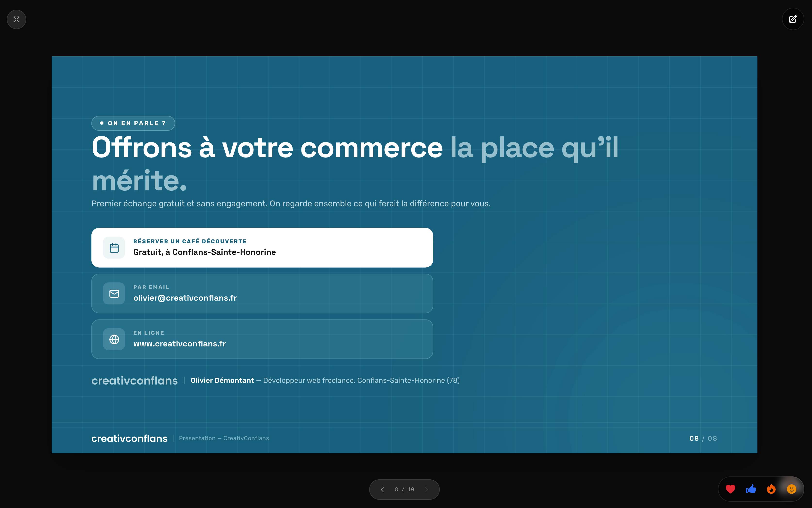React with the fire emoji
This screenshot has height=508, width=812.
[x=771, y=489]
